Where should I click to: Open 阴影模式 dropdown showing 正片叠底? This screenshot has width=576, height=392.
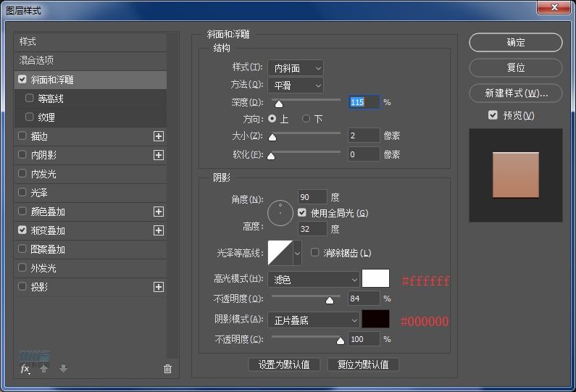coord(314,320)
